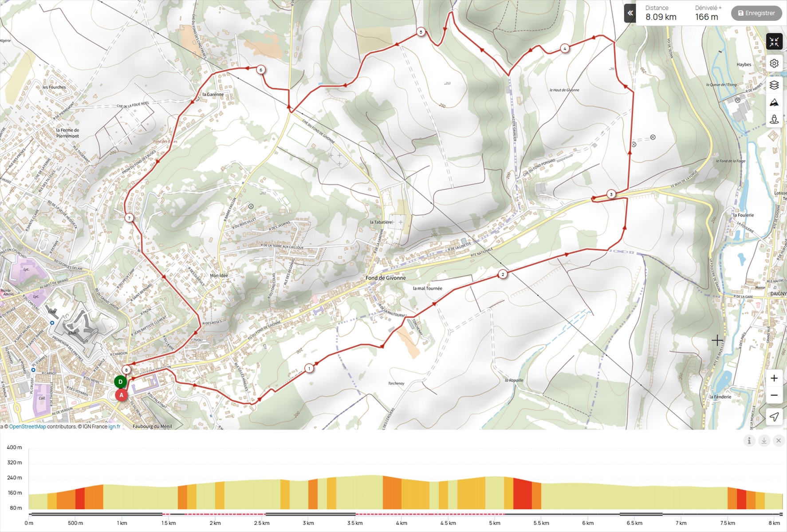Viewport: 787px width, 532px height.
Task: Click waypoint 3 on the route
Action: (x=611, y=194)
